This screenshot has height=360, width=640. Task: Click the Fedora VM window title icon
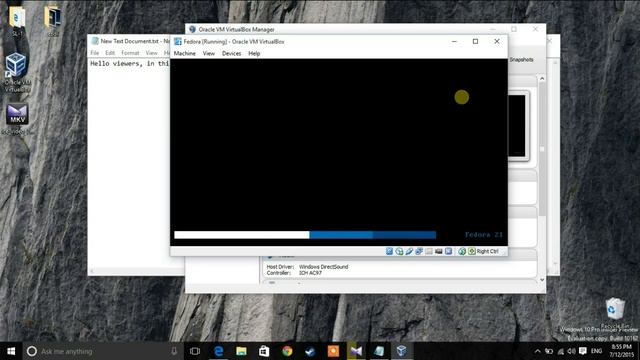178,42
